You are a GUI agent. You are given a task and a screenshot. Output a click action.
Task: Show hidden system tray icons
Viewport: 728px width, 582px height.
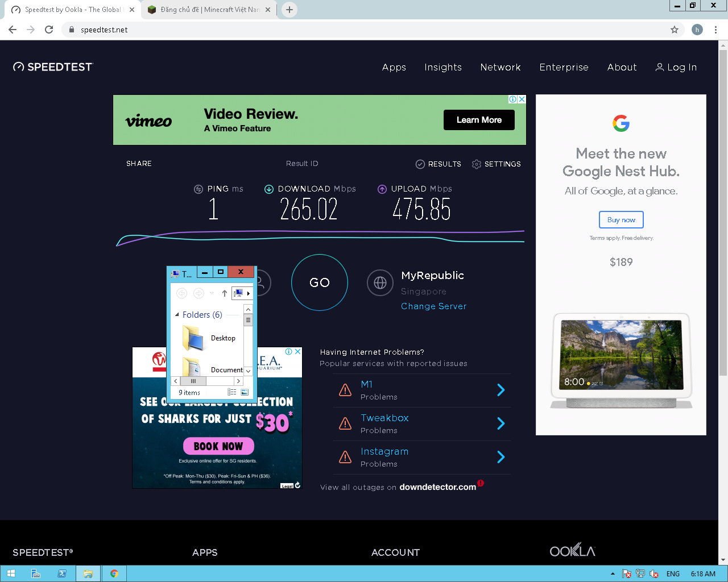point(613,574)
